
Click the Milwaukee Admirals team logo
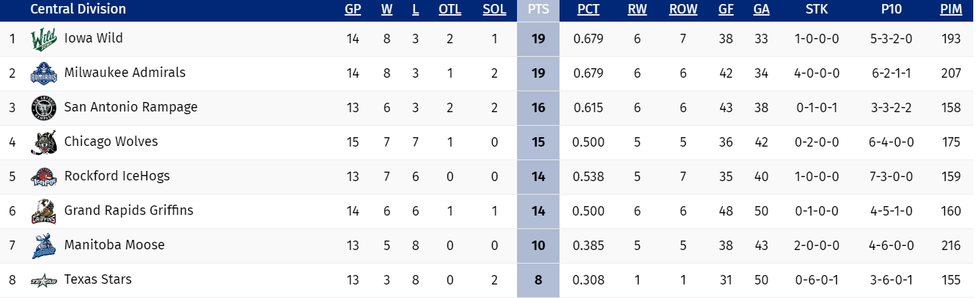[42, 74]
